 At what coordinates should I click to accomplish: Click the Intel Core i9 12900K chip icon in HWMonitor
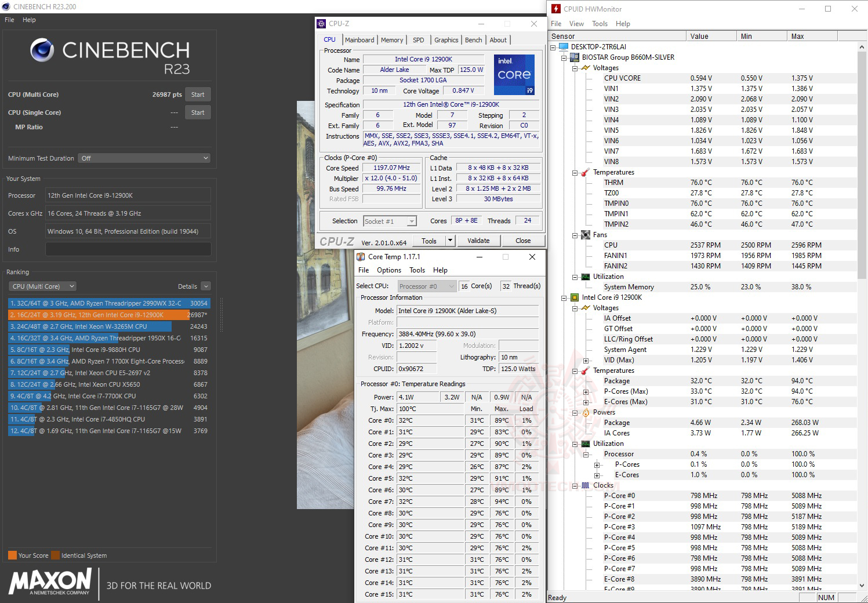tap(575, 297)
